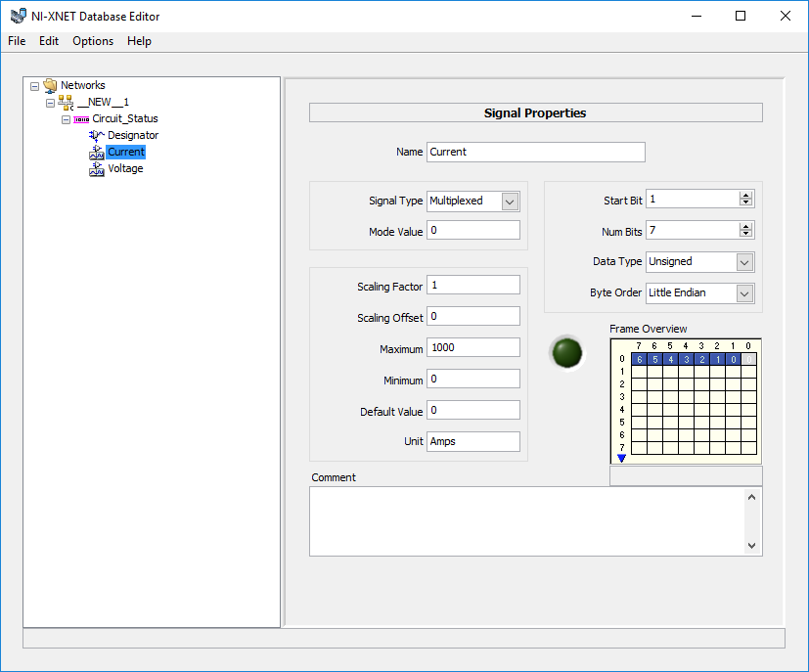This screenshot has width=809, height=672.
Task: Click the NI-XNET app icon in title bar
Action: point(18,16)
